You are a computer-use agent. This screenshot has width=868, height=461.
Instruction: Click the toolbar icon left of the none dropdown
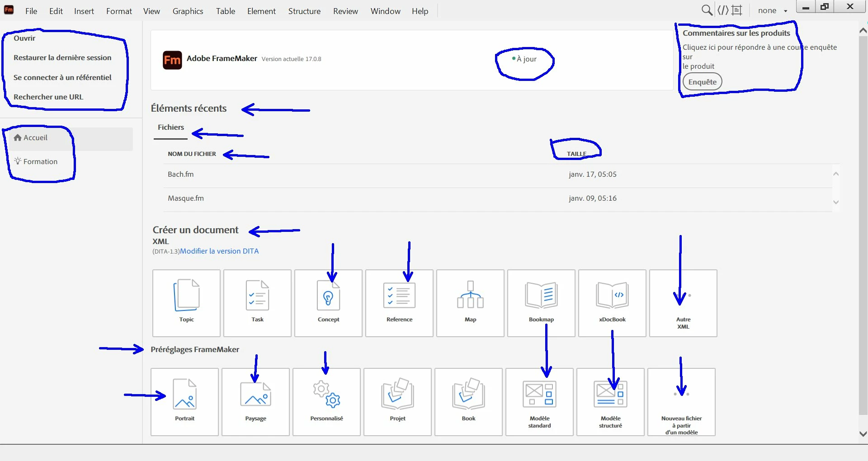737,10
